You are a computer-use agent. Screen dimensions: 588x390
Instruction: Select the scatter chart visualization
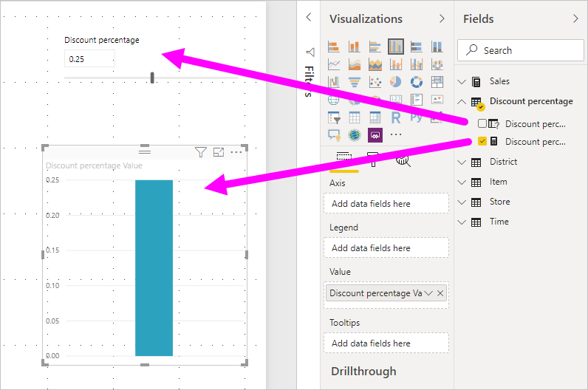pos(375,82)
